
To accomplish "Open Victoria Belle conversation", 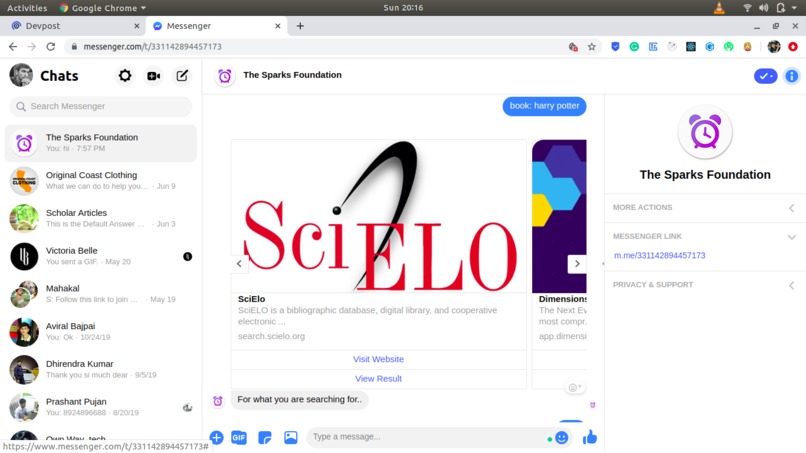I will (x=101, y=256).
